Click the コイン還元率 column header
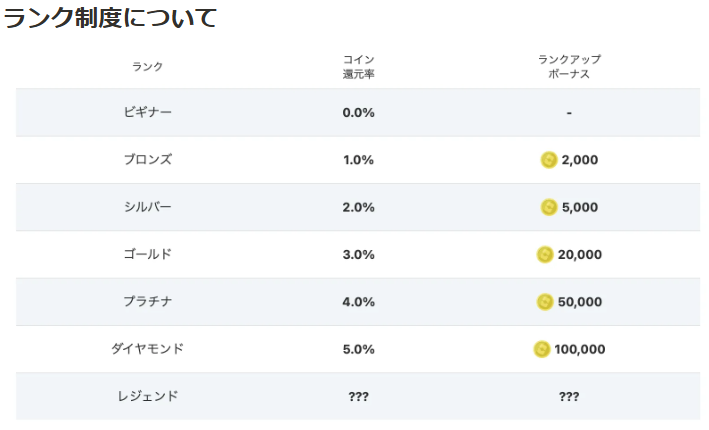 point(359,66)
